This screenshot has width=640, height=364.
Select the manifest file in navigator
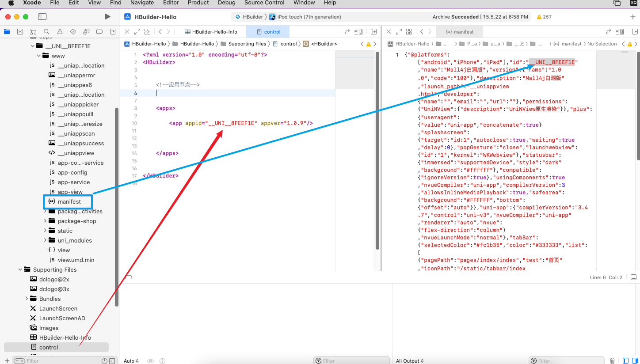69,201
